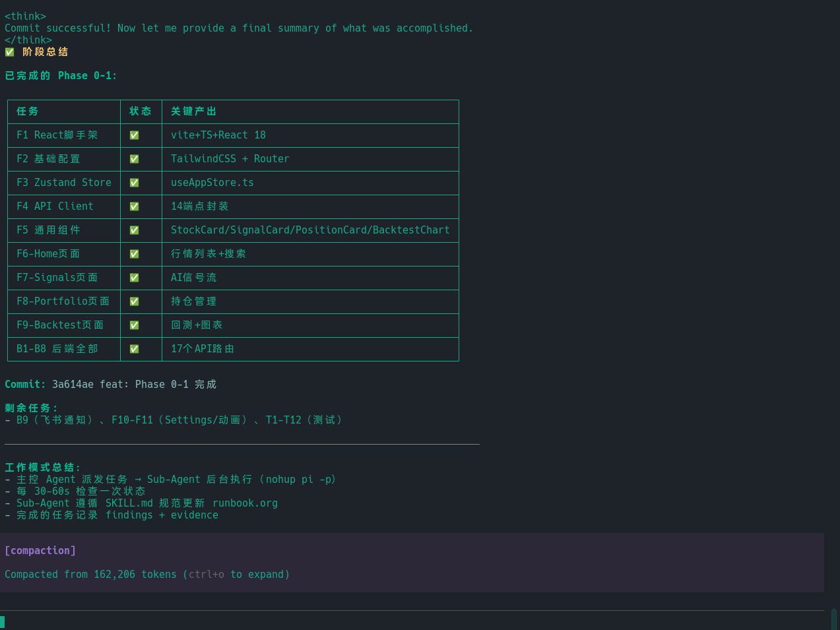840x630 pixels.
Task: Click the checkmark in F9-Backtest页面 row
Action: point(134,325)
